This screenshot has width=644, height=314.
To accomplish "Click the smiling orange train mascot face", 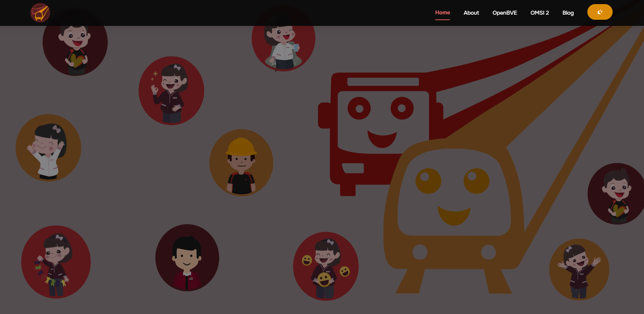I will (454, 194).
